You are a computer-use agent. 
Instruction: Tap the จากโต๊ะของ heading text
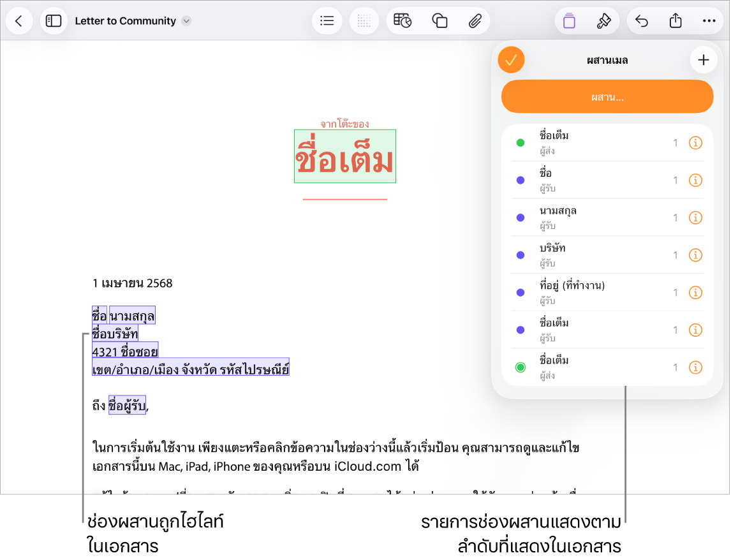pos(344,124)
